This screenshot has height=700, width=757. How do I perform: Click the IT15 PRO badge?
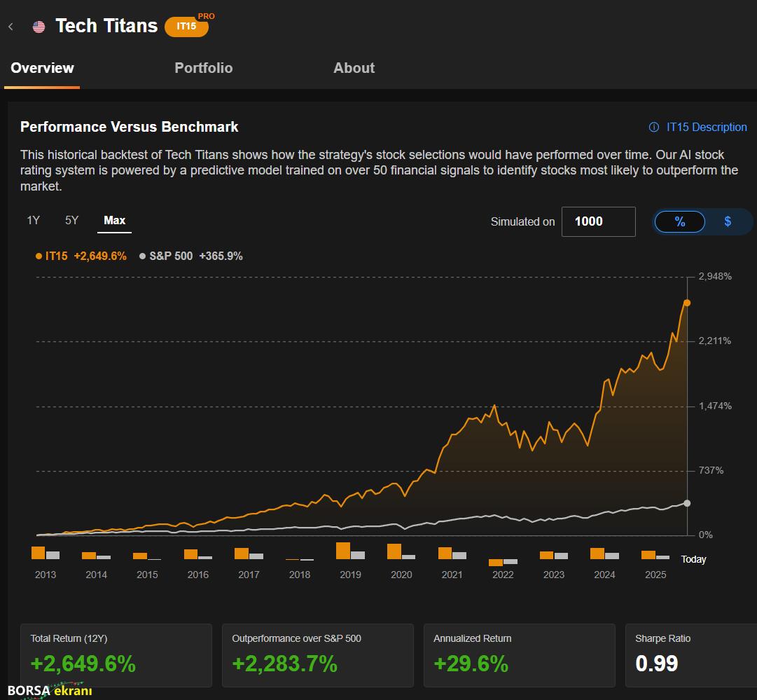(x=187, y=26)
